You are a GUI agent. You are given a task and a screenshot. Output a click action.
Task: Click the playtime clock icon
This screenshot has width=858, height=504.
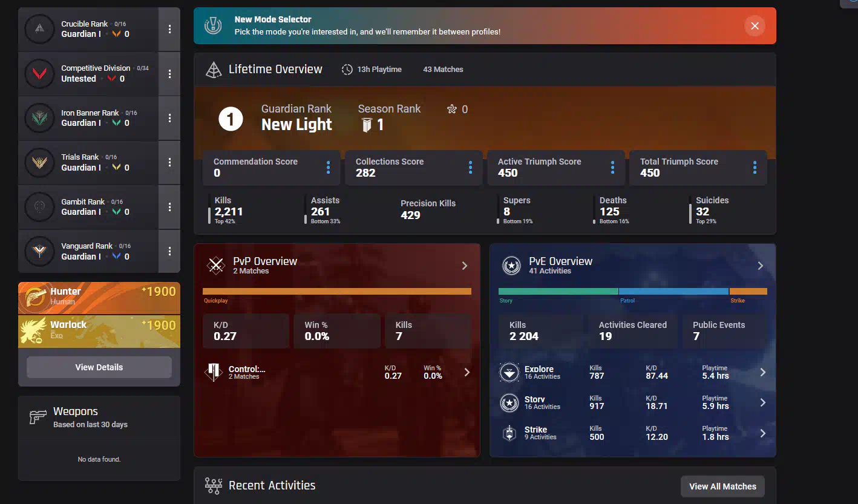click(x=347, y=70)
